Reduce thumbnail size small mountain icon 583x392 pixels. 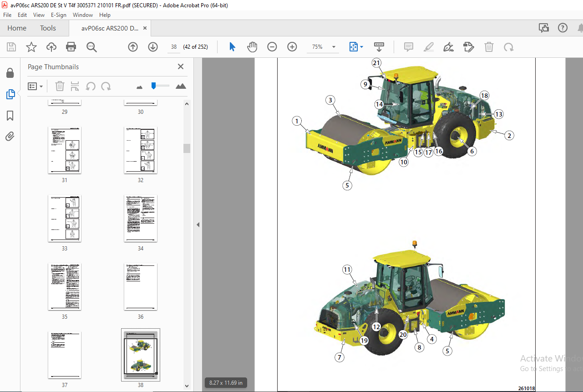(x=140, y=87)
